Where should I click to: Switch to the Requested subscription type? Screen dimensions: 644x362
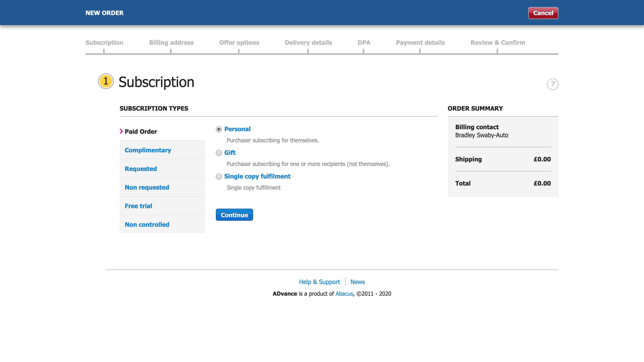[141, 169]
